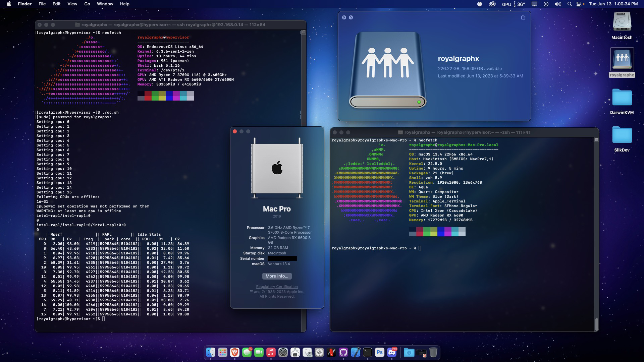Click the 'Host: Hackintosh (SMBIOS: MacPro7,1)' line

tap(451, 159)
